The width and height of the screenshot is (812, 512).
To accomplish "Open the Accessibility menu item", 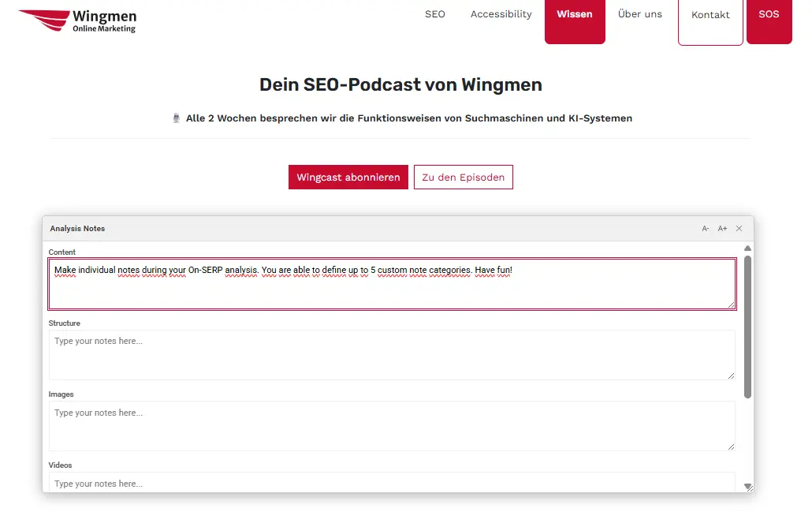I will [501, 14].
